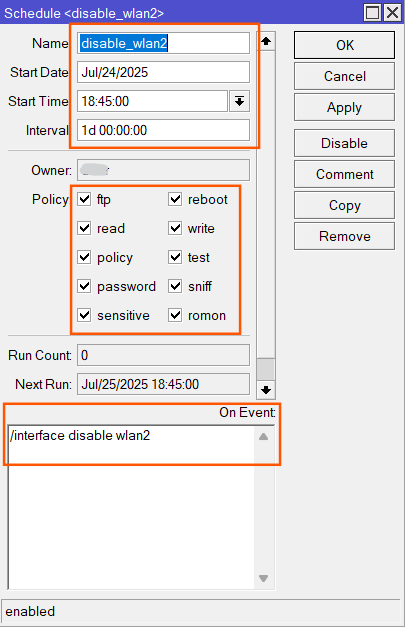405x627 pixels.
Task: Click into the Start Time field
Action: tap(152, 101)
